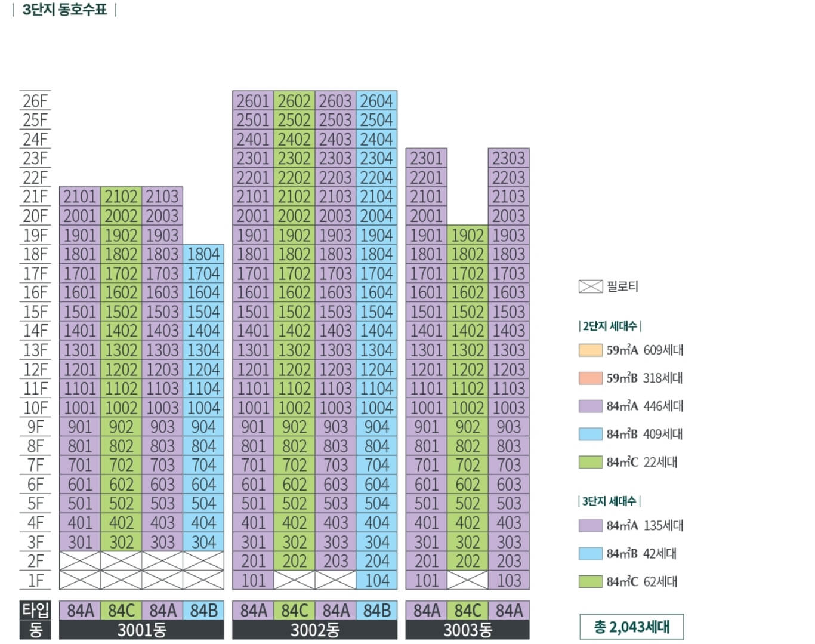
Task: Click the 타입 row header
Action: click(36, 611)
